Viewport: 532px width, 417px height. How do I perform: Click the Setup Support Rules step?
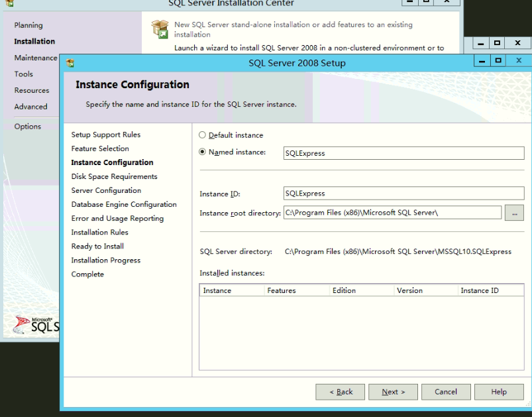coord(106,135)
